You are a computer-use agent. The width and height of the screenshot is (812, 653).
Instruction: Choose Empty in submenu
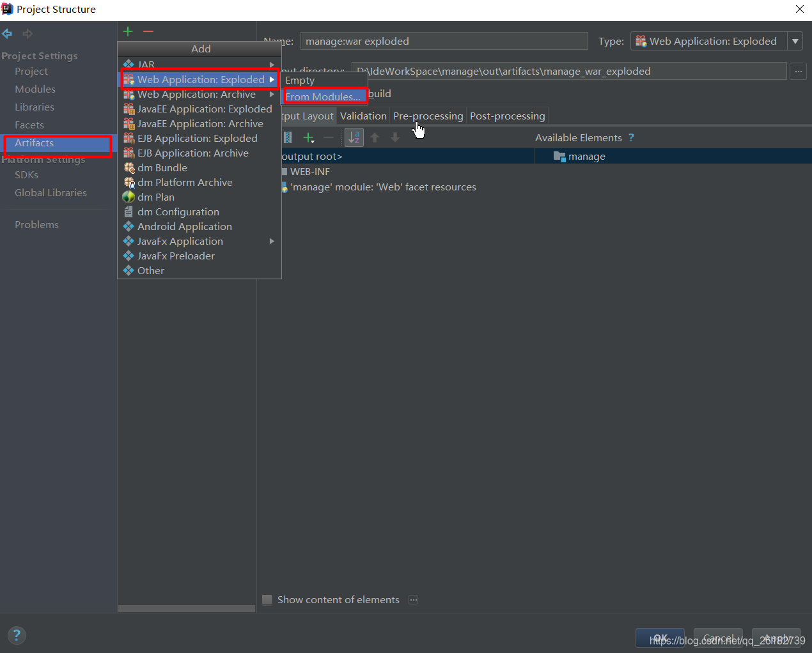point(325,81)
